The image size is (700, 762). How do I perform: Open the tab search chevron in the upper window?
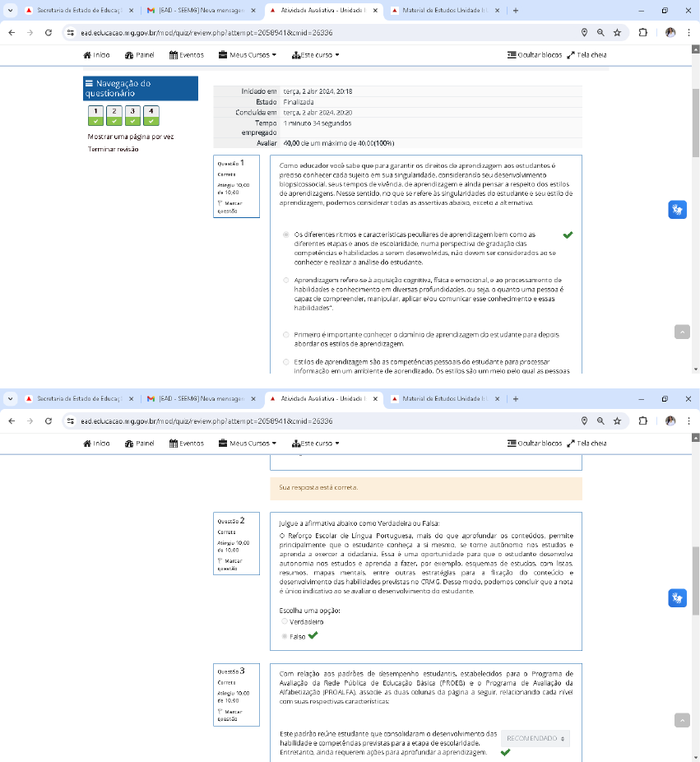coord(10,10)
